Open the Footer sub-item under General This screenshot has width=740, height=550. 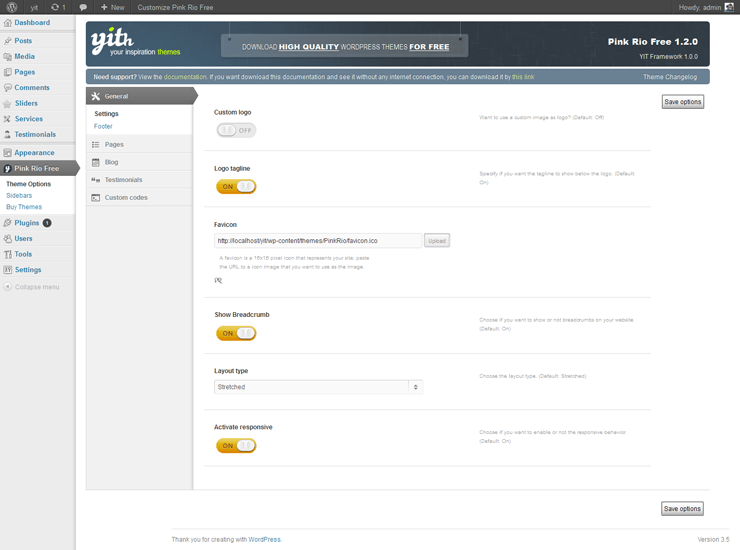[103, 127]
